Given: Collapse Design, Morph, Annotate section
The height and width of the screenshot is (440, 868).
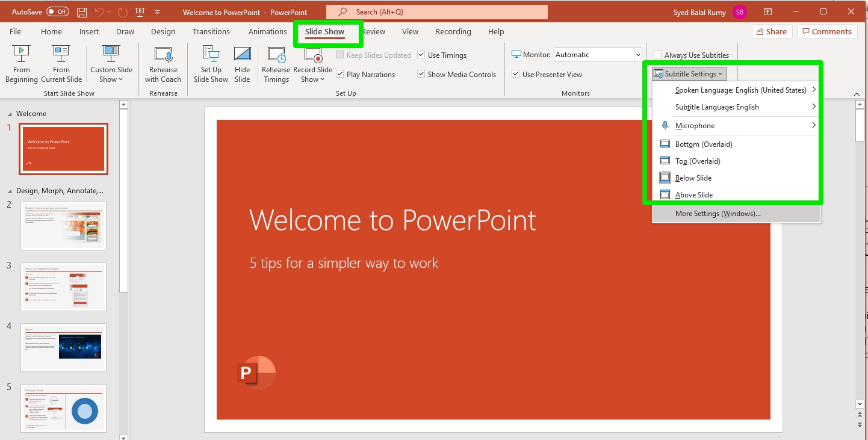Looking at the screenshot, I should 10,191.
